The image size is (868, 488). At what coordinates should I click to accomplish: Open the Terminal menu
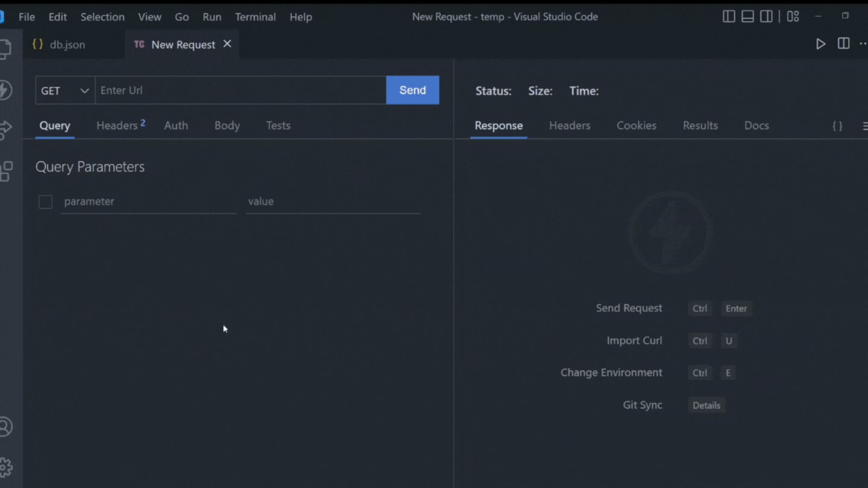256,17
